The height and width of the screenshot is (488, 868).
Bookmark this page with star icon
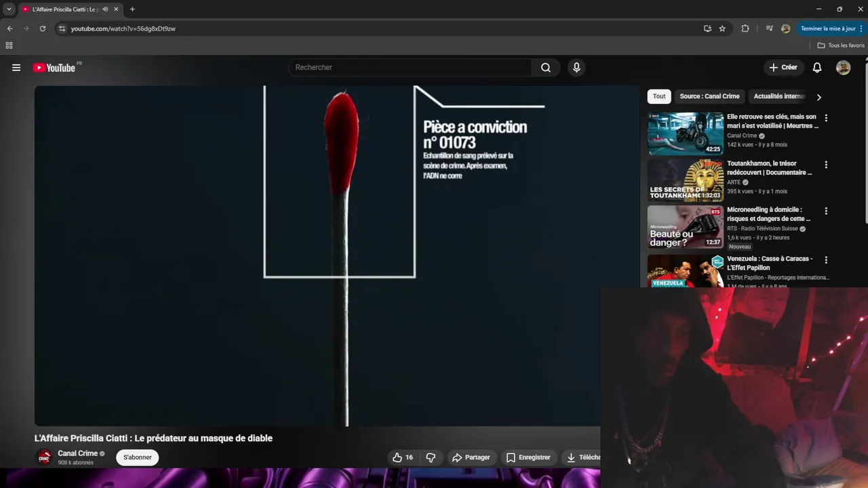[722, 28]
